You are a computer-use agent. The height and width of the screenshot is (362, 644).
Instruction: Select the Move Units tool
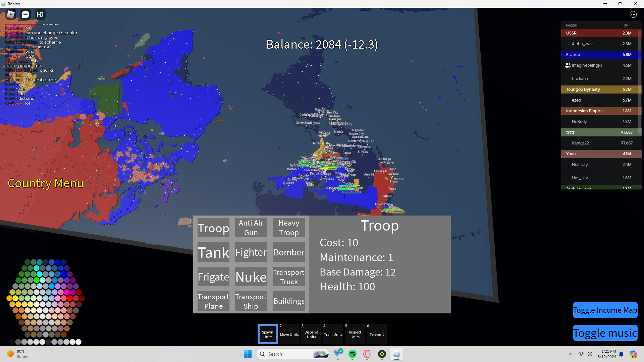click(x=289, y=334)
